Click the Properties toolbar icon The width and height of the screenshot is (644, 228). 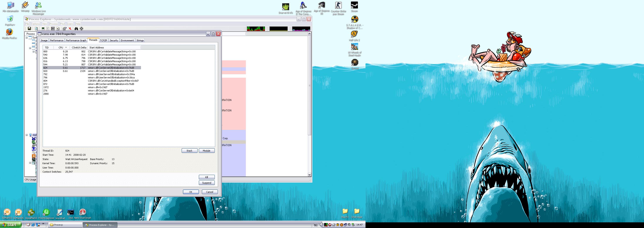[x=64, y=29]
